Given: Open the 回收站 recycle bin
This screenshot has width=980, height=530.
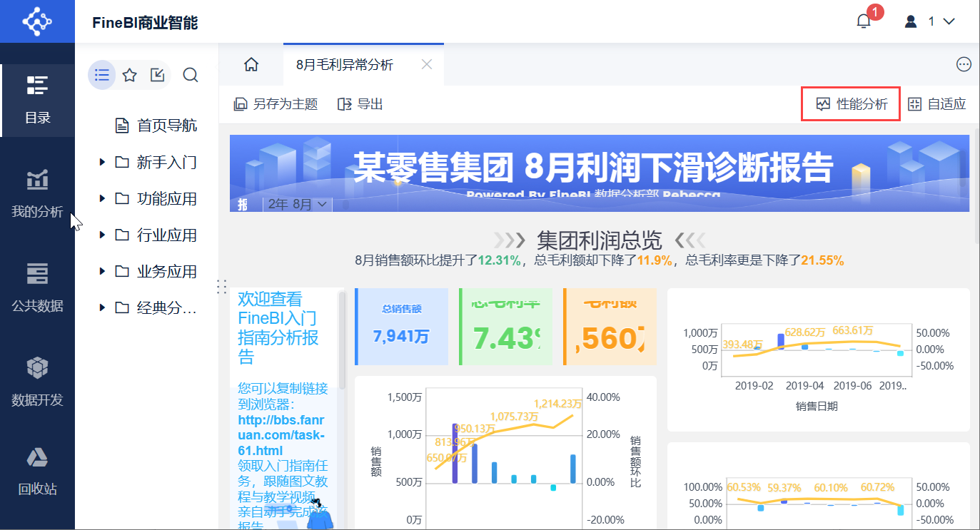Looking at the screenshot, I should [x=37, y=471].
